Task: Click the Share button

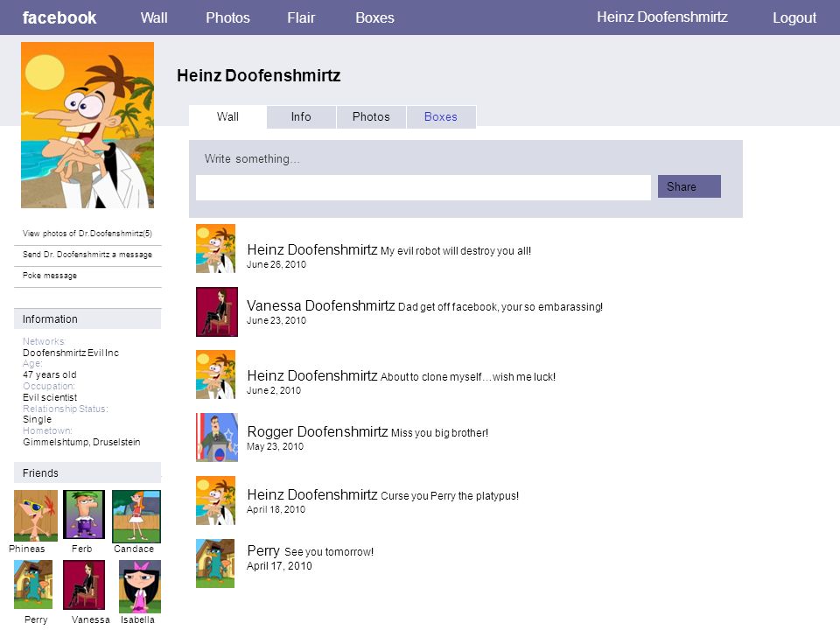Action: (x=689, y=186)
